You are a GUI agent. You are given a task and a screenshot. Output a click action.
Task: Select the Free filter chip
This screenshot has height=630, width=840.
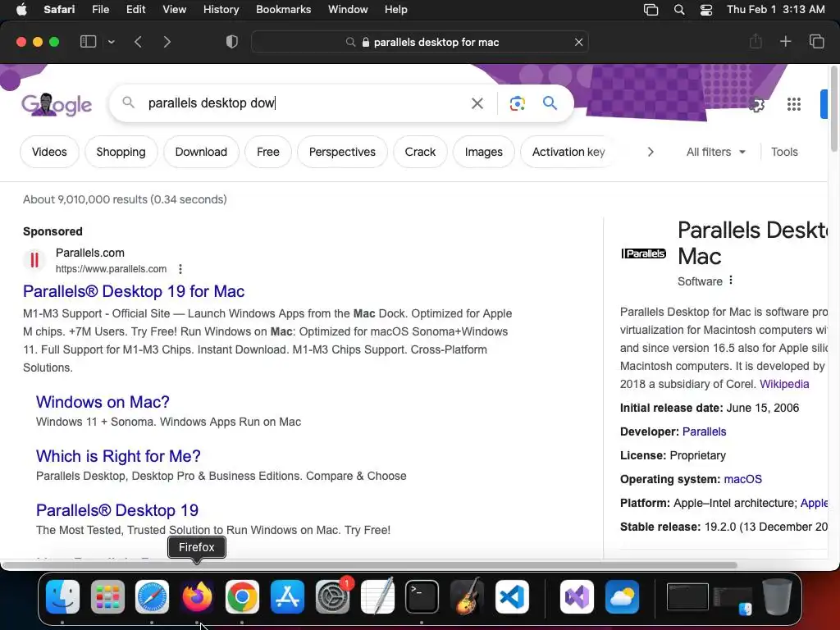click(x=268, y=152)
